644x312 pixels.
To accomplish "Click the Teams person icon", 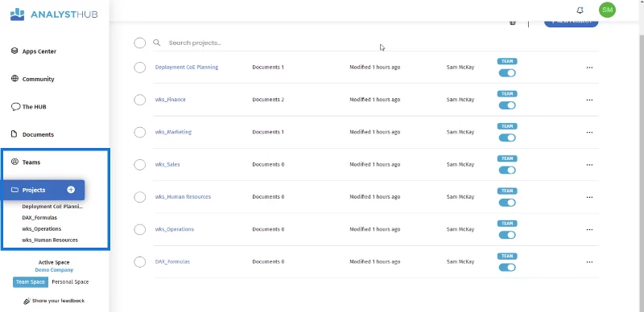I will [14, 162].
